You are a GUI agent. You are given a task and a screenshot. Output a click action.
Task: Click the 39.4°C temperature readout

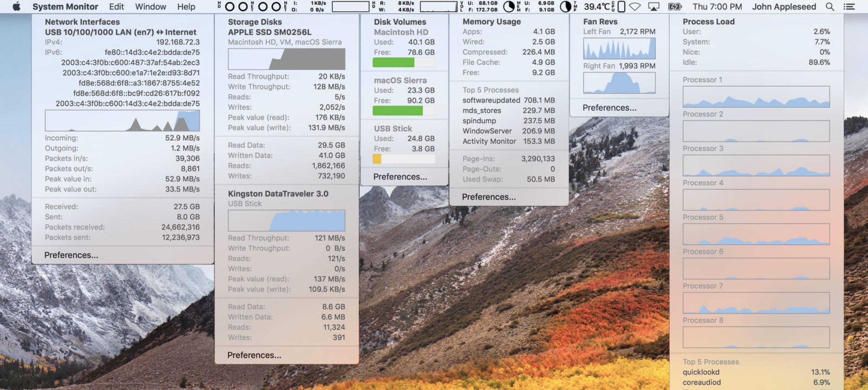596,6
